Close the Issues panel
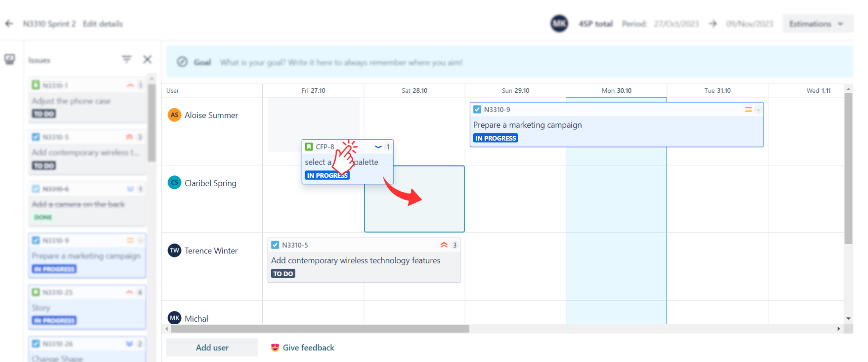The height and width of the screenshot is (362, 868). tap(147, 59)
